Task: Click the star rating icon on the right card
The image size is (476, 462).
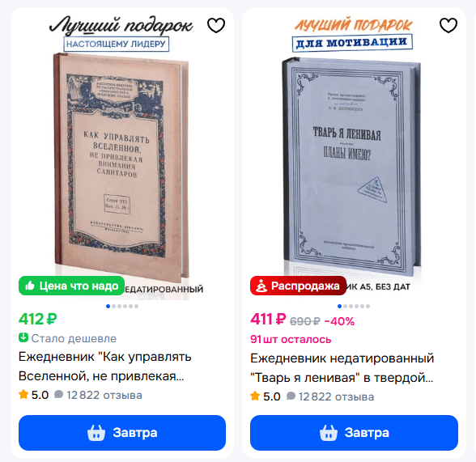Action: coord(255,396)
